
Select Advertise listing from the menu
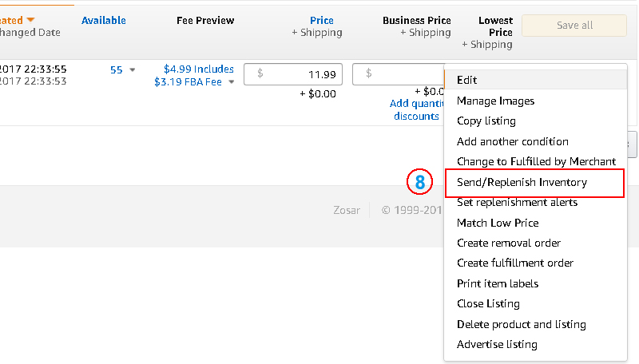(x=497, y=344)
